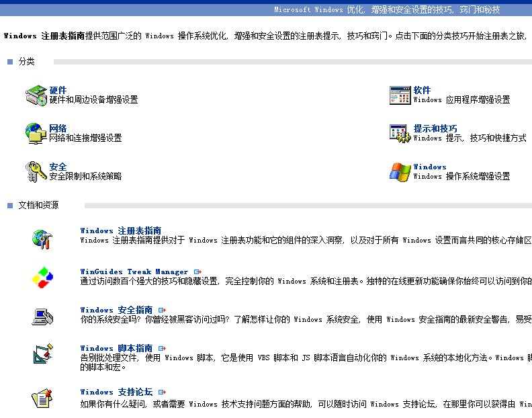Open the Windows 脚本指南 link
This screenshot has width=532, height=418.
coord(116,348)
